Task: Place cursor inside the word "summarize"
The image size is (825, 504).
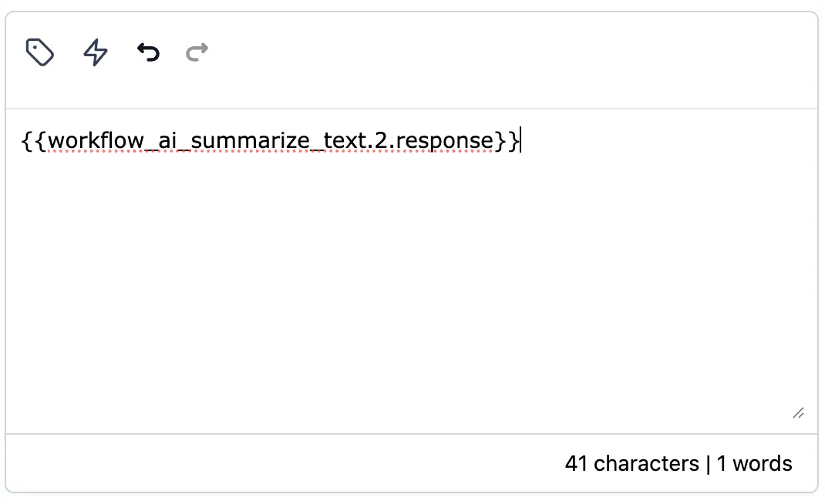Action: (251, 140)
